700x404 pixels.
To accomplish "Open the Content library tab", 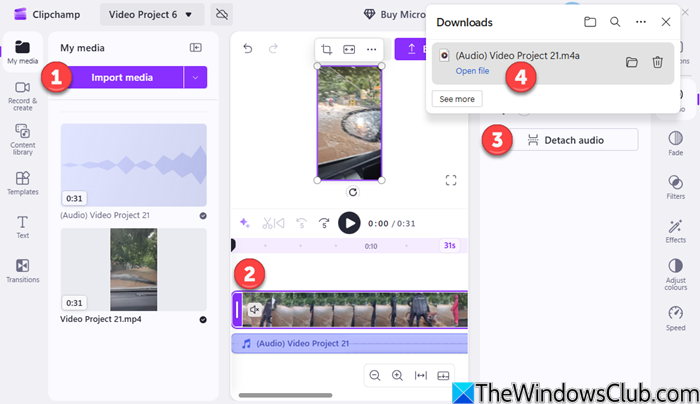I will pos(22,139).
